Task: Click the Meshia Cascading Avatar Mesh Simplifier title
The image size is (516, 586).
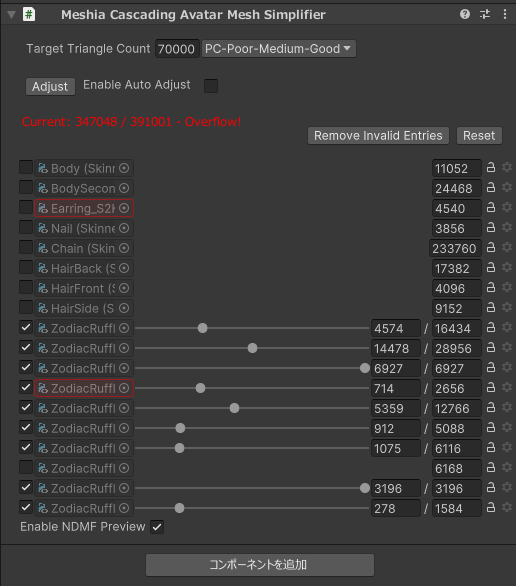Action: (x=193, y=15)
